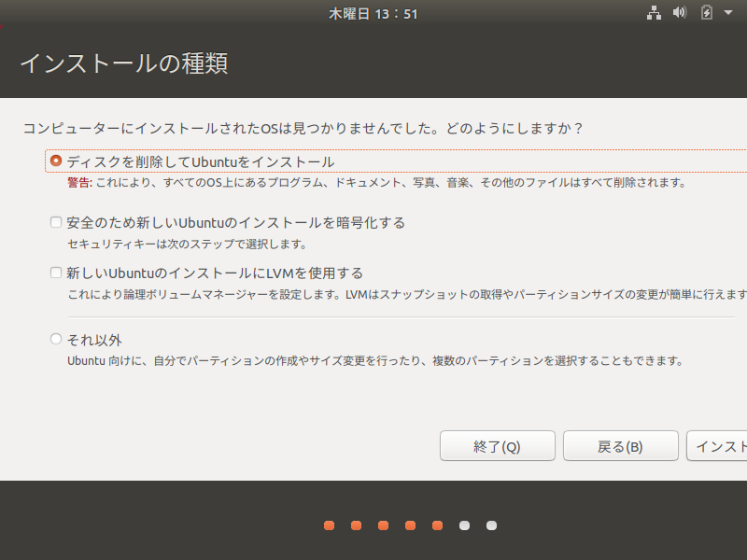Click the LVM description starting これにより論理ボリューム
This screenshot has width=747, height=560.
click(407, 295)
